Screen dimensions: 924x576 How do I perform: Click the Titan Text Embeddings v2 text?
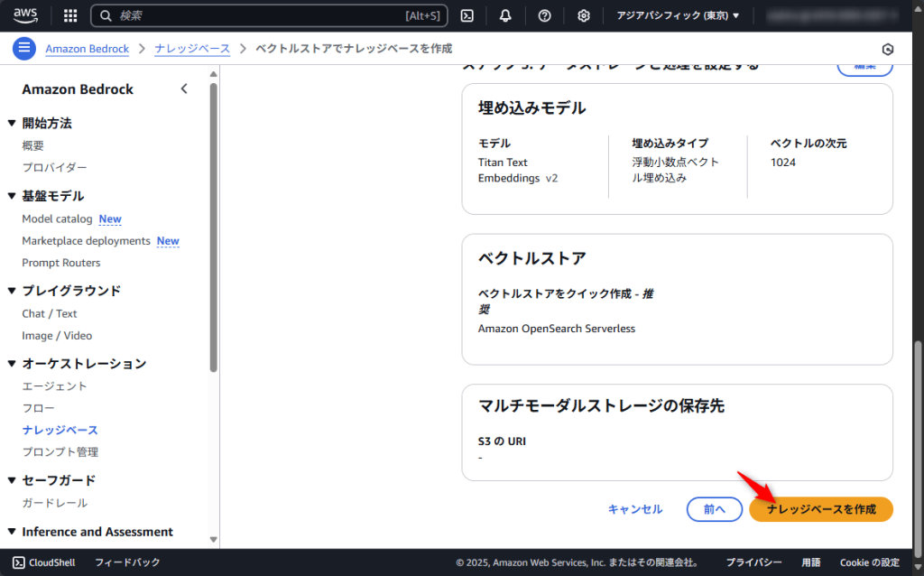pos(518,170)
